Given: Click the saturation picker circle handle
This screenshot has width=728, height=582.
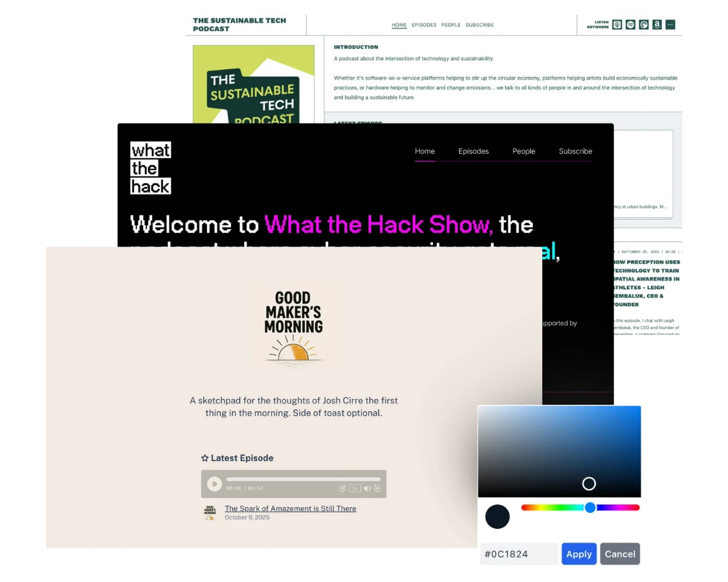Looking at the screenshot, I should pyautogui.click(x=589, y=484).
